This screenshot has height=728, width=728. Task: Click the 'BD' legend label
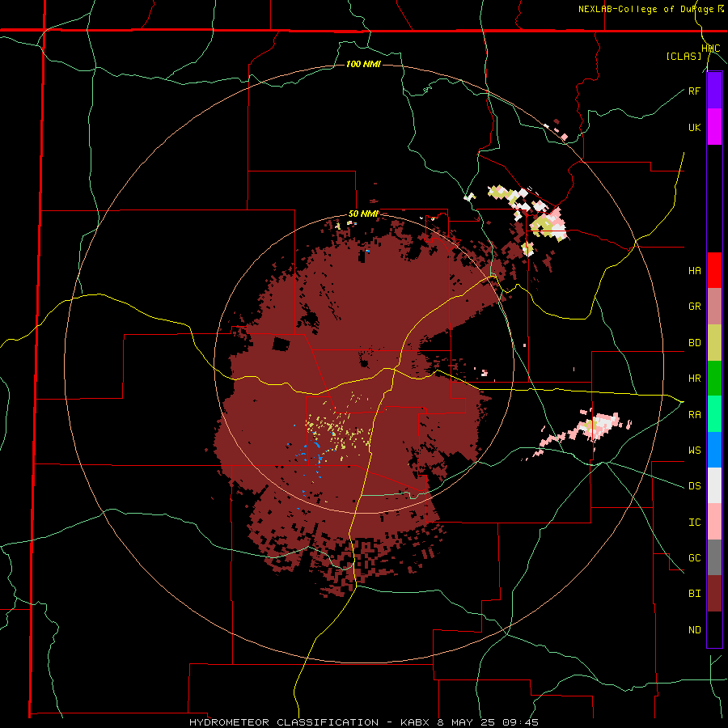[x=694, y=343]
